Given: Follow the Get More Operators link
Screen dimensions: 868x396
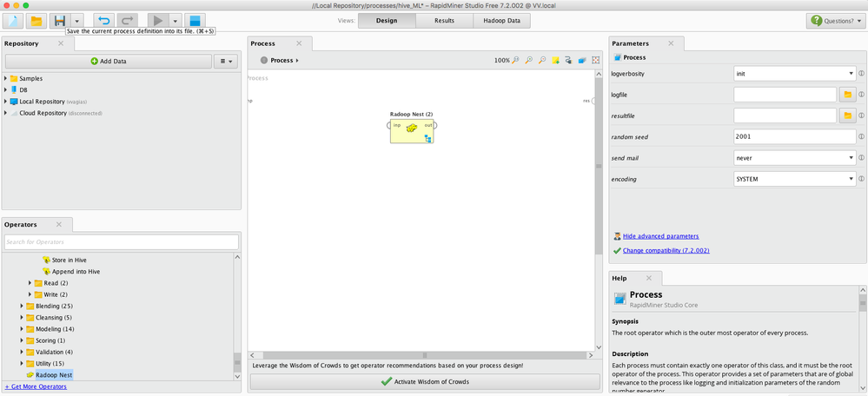Looking at the screenshot, I should (36, 386).
